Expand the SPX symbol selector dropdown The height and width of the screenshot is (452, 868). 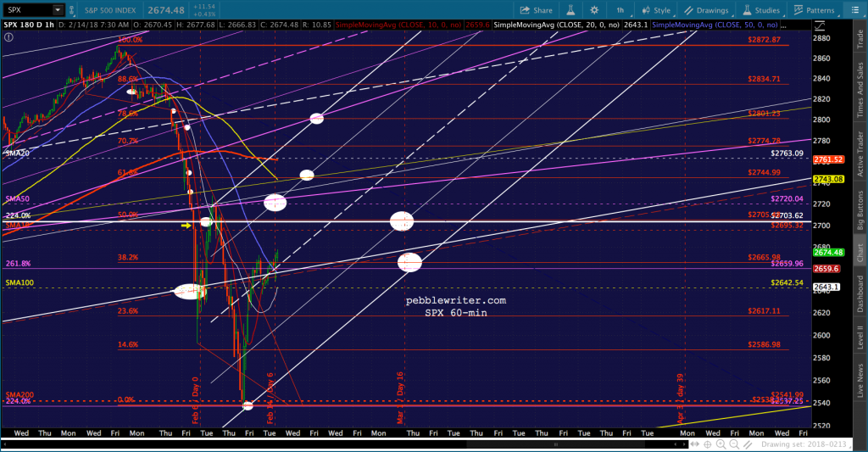[57, 10]
